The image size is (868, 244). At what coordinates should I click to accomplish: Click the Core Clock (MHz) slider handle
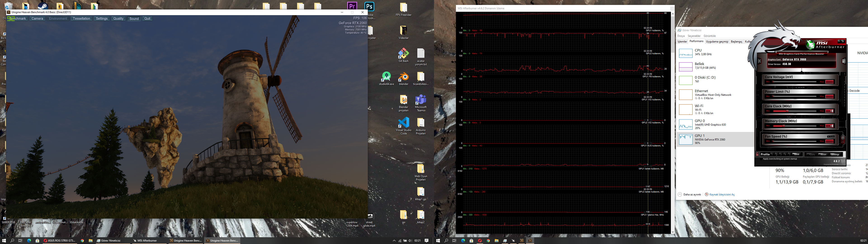[787, 111]
